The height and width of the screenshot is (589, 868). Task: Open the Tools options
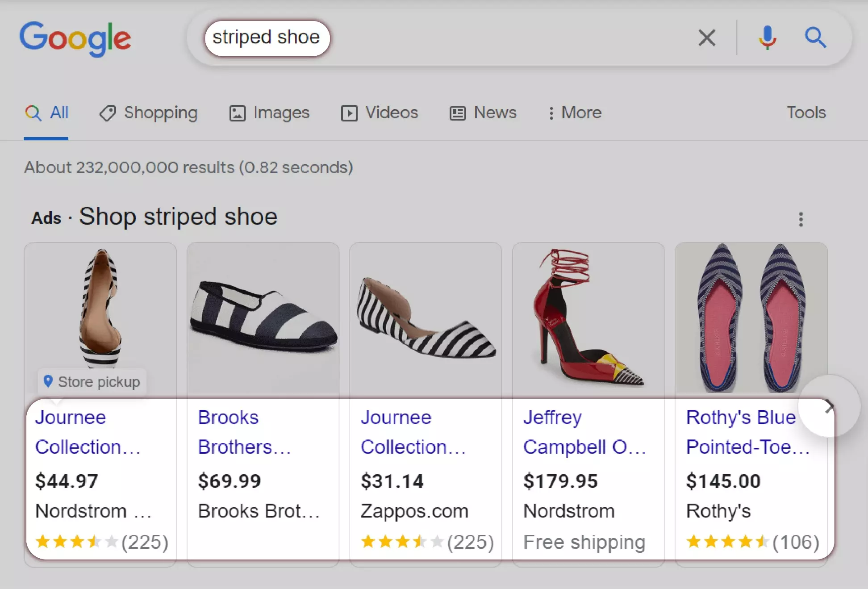coord(806,113)
